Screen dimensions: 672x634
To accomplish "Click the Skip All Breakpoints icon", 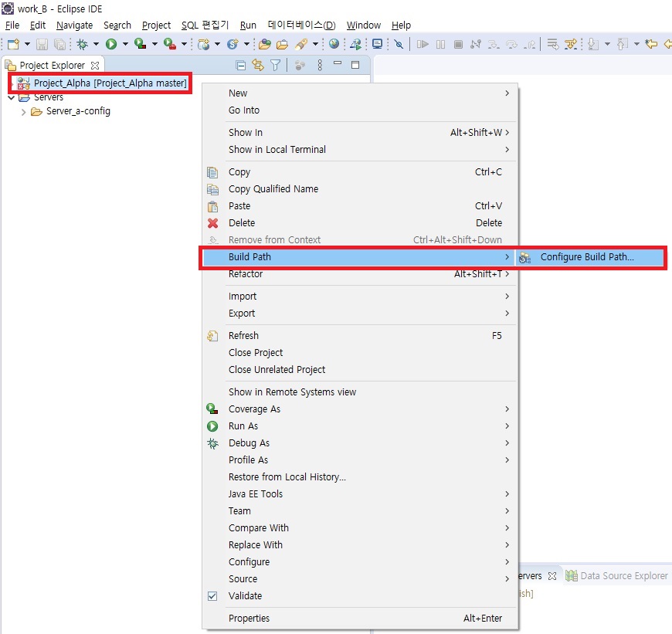I will [x=399, y=44].
